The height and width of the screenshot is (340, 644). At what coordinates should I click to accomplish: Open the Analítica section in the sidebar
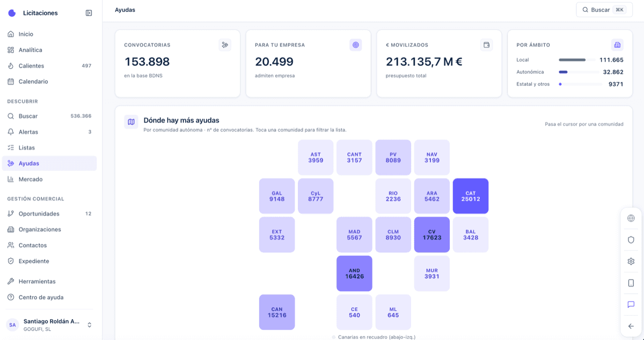point(49,50)
